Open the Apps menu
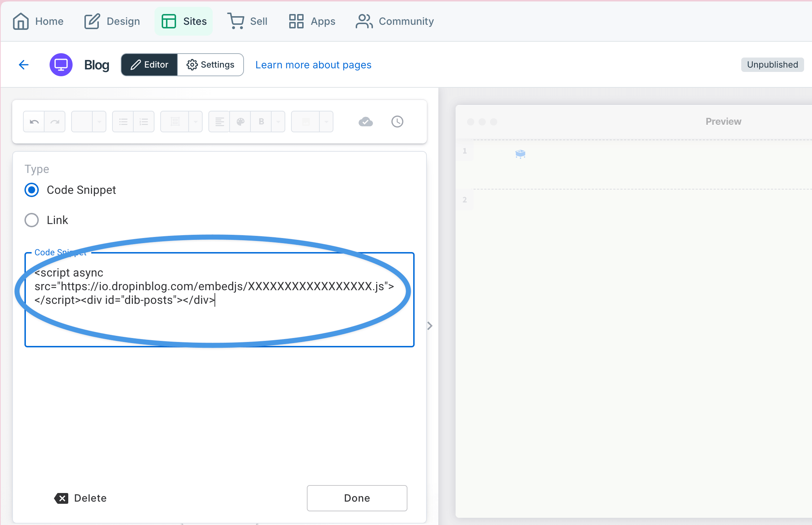Image resolution: width=812 pixels, height=525 pixels. click(x=312, y=21)
